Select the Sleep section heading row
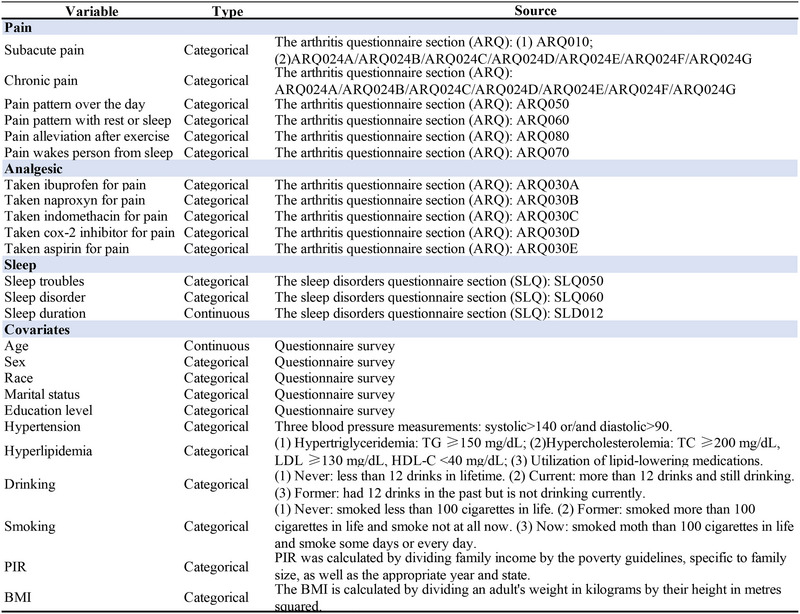 tap(400, 265)
